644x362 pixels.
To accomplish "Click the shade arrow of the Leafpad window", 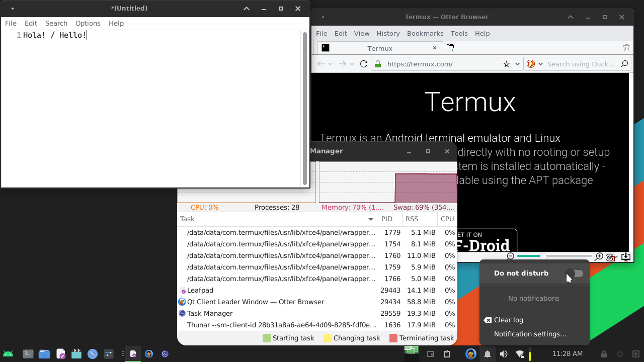I will tap(247, 9).
